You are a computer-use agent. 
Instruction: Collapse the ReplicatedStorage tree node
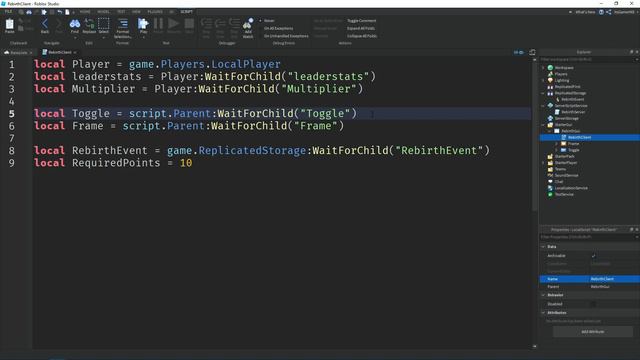click(x=543, y=93)
